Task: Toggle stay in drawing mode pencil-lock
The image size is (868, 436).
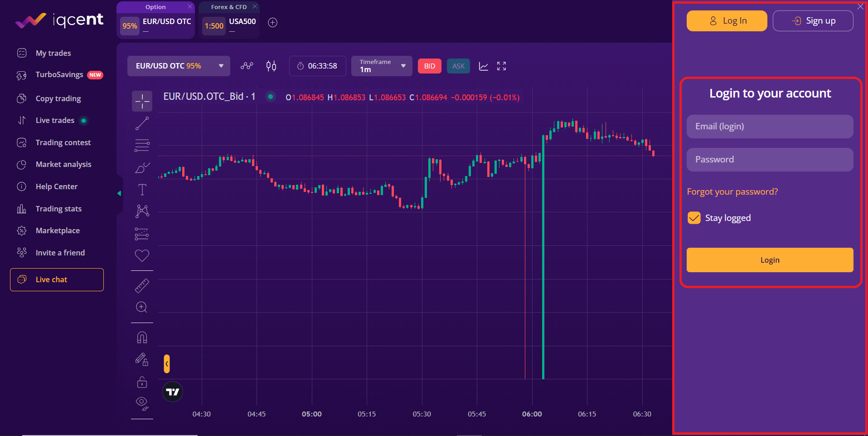Action: coord(142,359)
